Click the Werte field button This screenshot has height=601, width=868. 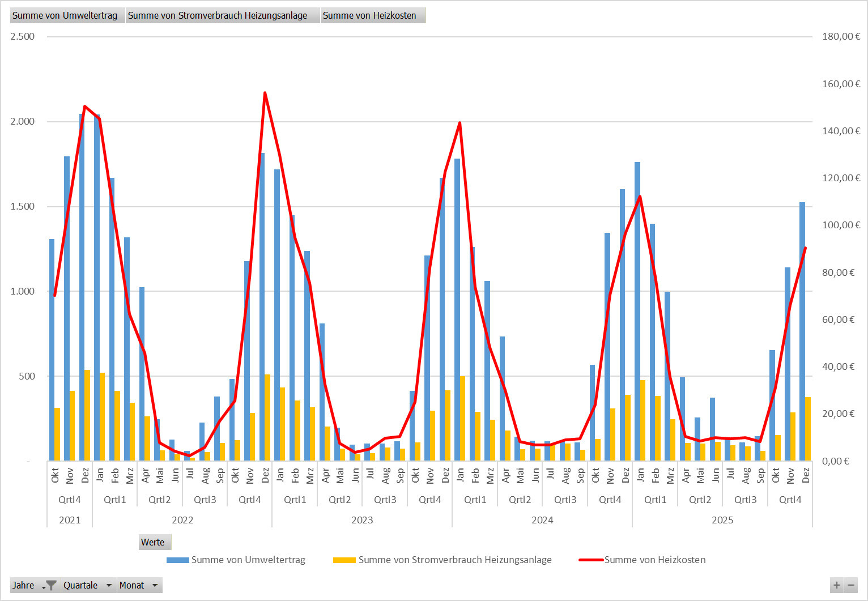[153, 542]
